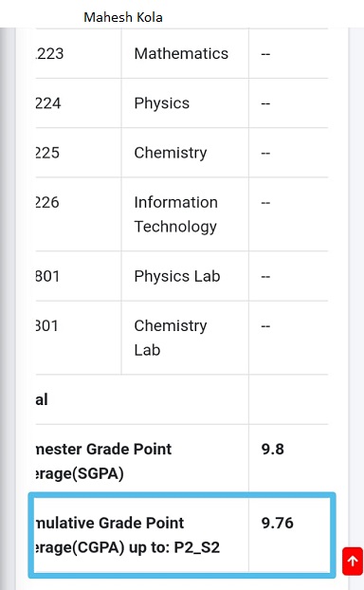Click the grade dash in Physics Lab row

(x=265, y=277)
